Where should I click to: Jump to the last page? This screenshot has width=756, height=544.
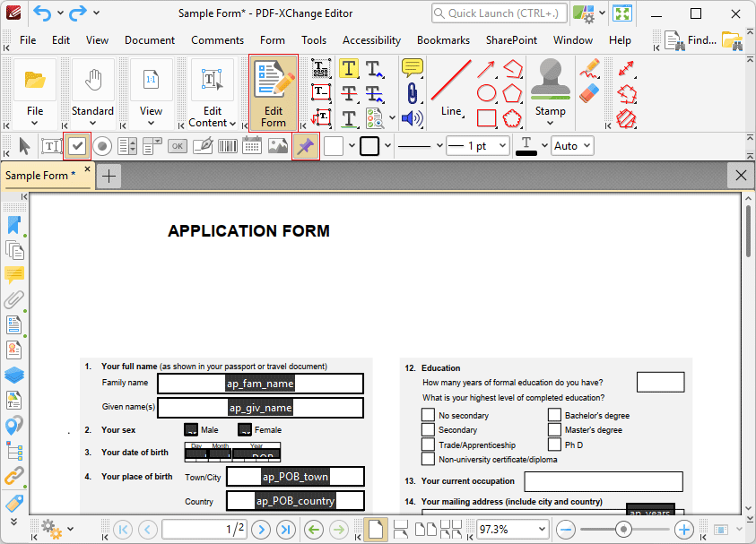coord(285,530)
